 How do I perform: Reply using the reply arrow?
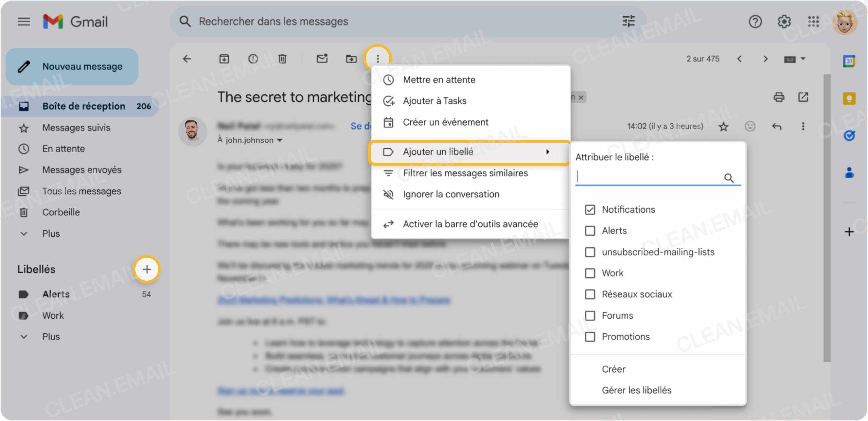click(777, 126)
